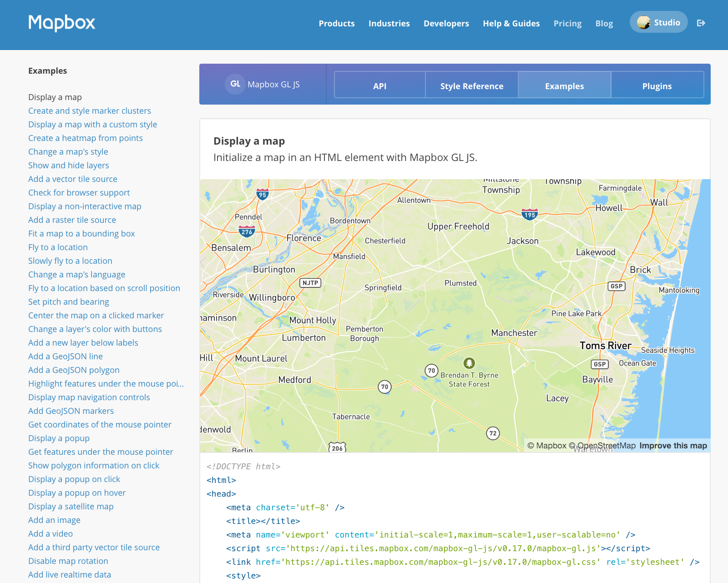The width and height of the screenshot is (728, 583).
Task: Open 'Slowly fly to a location' example
Action: pyautogui.click(x=70, y=261)
